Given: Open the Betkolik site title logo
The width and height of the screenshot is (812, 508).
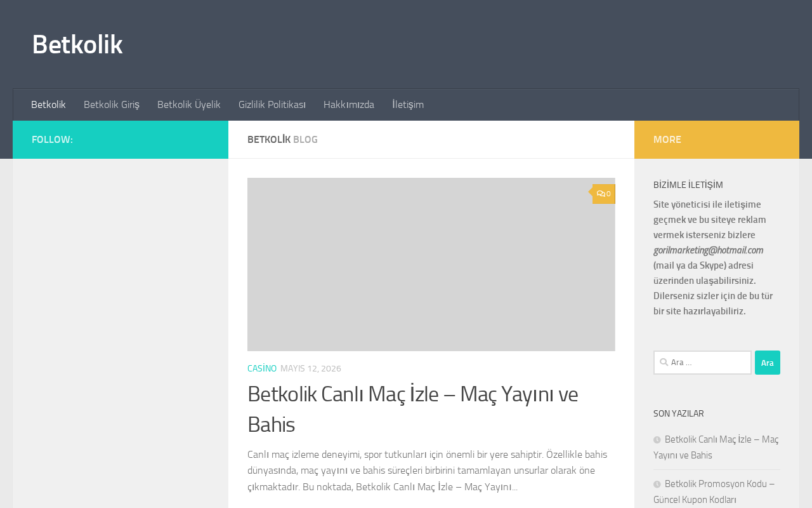Looking at the screenshot, I should pos(77,44).
